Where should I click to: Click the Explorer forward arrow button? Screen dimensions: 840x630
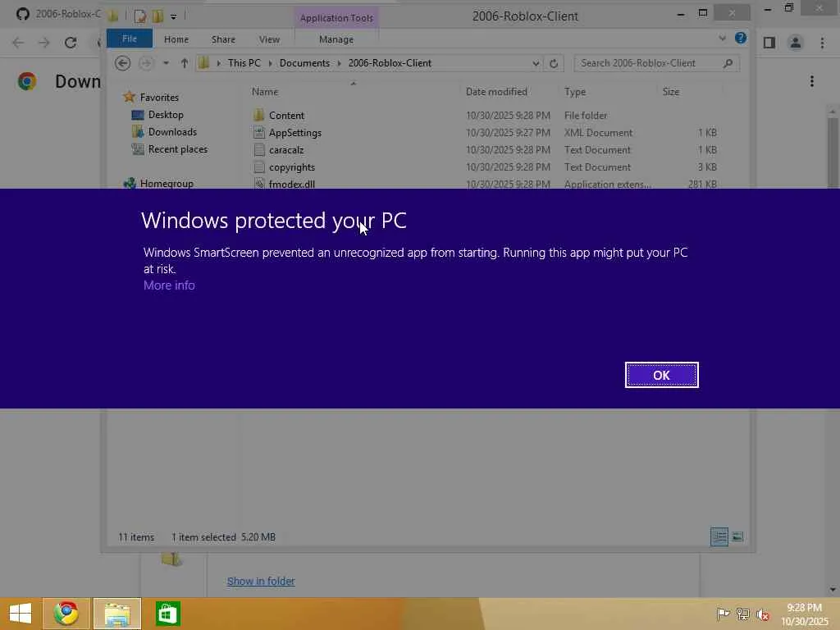point(146,63)
